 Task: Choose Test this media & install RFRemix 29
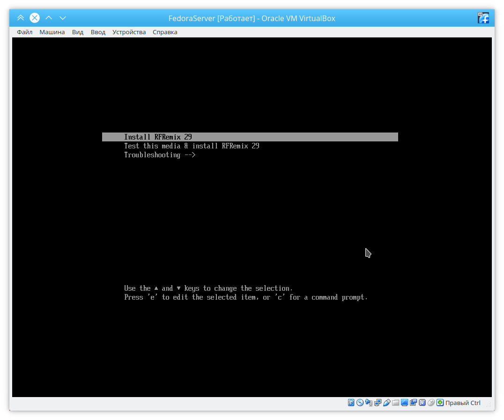coord(192,146)
